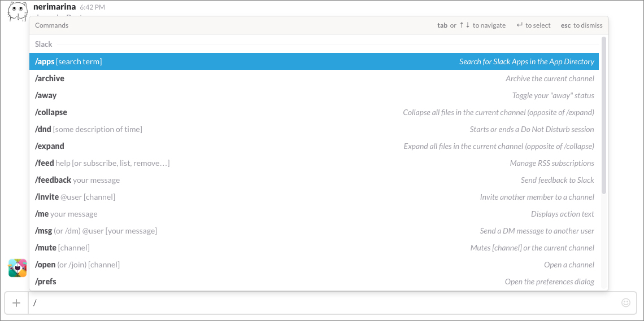644x321 pixels.
Task: Click 'Open the preferences dialog' description
Action: click(550, 282)
